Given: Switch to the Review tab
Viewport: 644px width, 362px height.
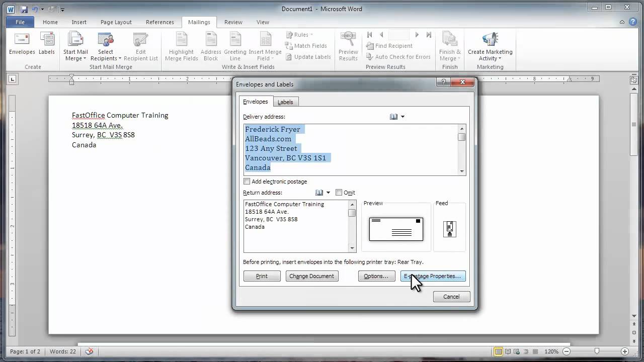Looking at the screenshot, I should tap(233, 22).
